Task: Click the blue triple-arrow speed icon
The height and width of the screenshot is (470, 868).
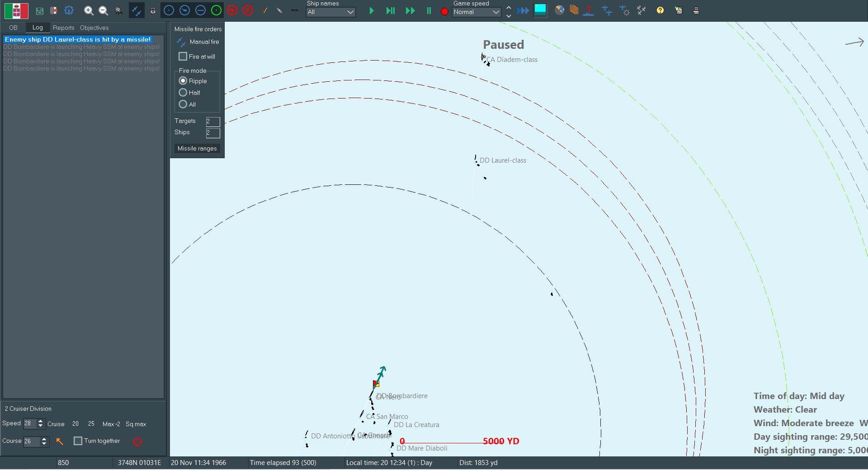Action: point(523,10)
